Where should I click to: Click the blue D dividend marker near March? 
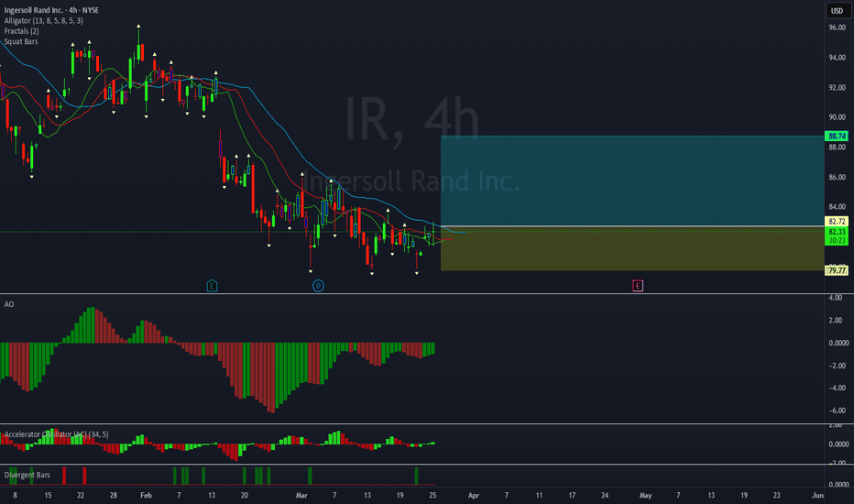click(318, 286)
